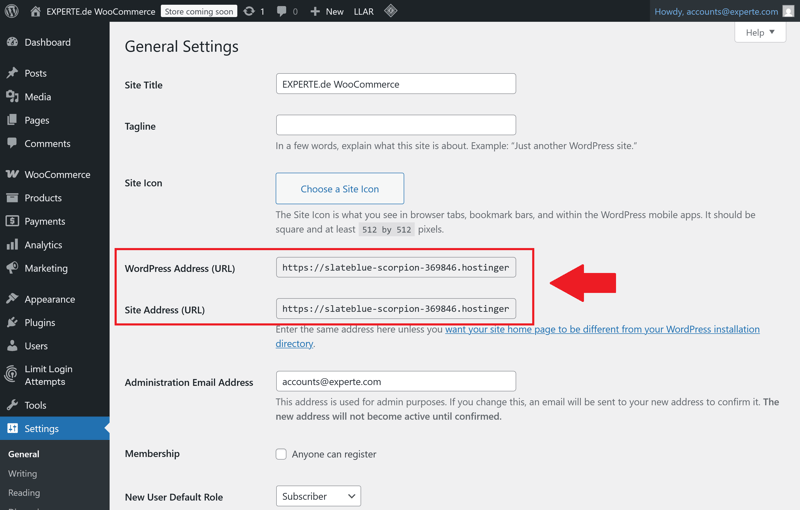Viewport: 800px width, 510px height.
Task: Open the comments bubble icon in admin bar
Action: [282, 11]
